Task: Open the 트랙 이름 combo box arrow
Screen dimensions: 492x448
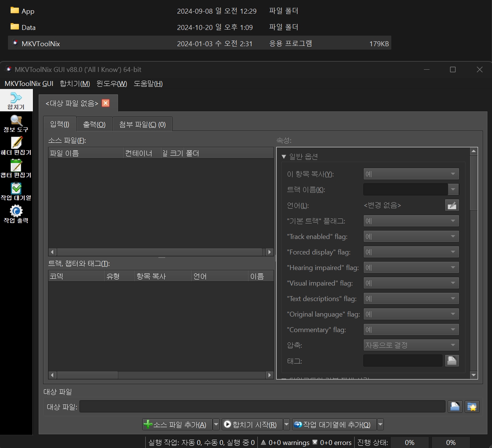Action: coord(453,189)
